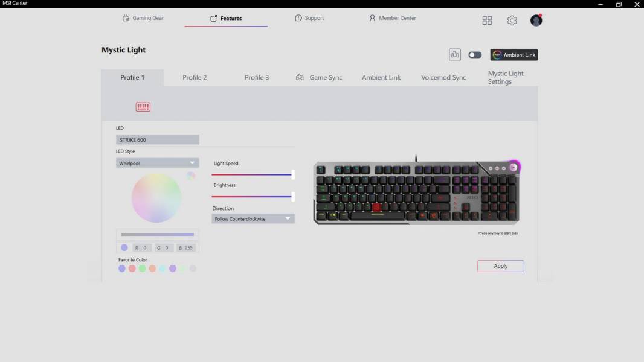Expand the LED Style Whirlpool dropdown
The height and width of the screenshot is (362, 644).
point(157,163)
